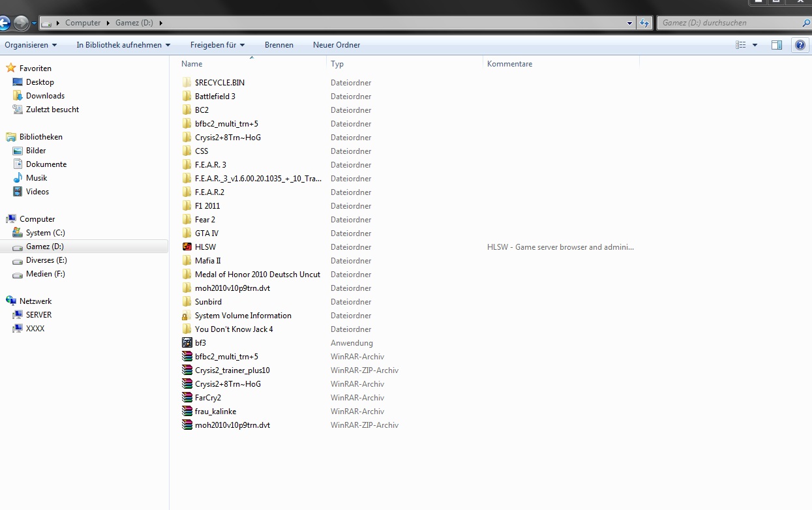Click the Netzwerk icon in sidebar

(10, 301)
